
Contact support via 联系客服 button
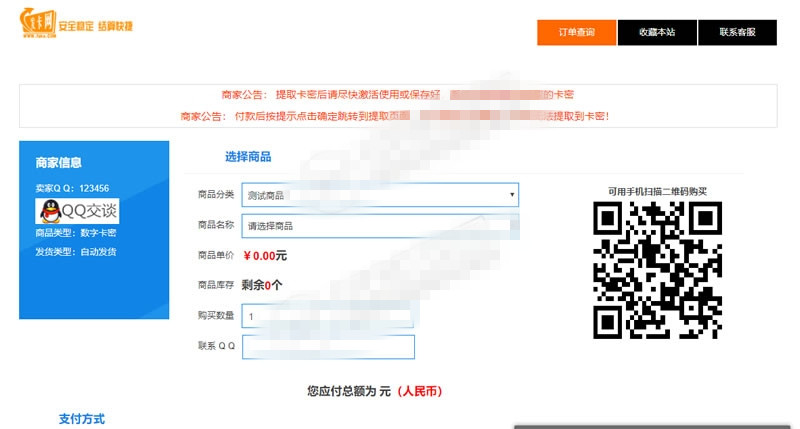point(737,32)
